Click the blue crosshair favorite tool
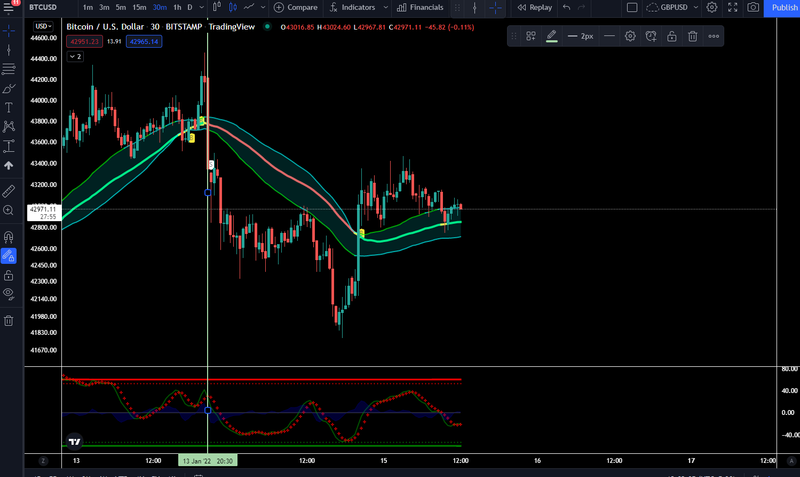 click(495, 8)
